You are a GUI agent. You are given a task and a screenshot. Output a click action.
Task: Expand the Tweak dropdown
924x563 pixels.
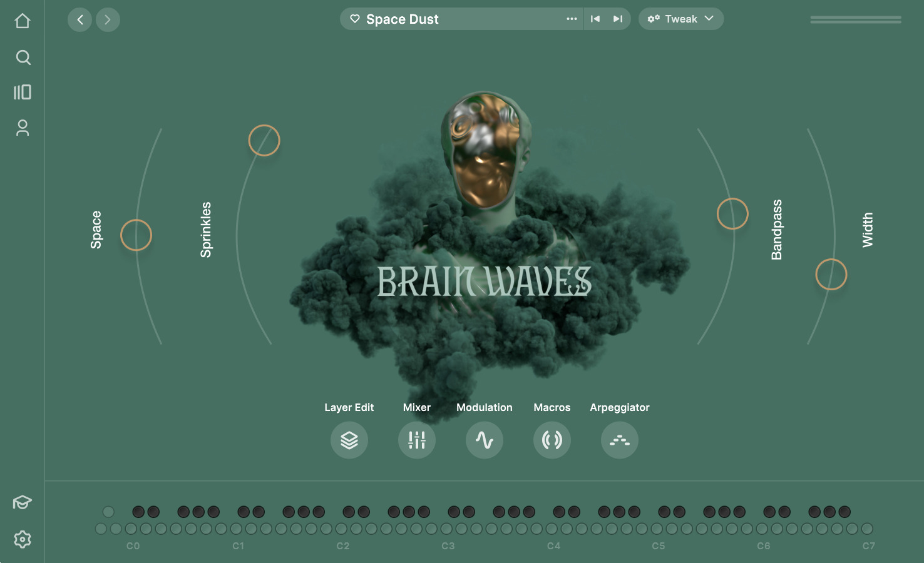click(681, 19)
